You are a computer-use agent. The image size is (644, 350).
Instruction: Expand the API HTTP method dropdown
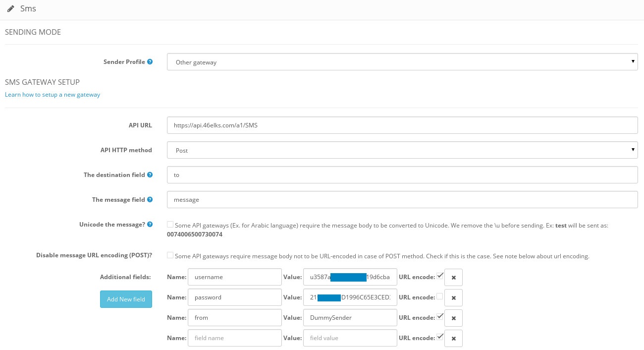[x=402, y=150]
